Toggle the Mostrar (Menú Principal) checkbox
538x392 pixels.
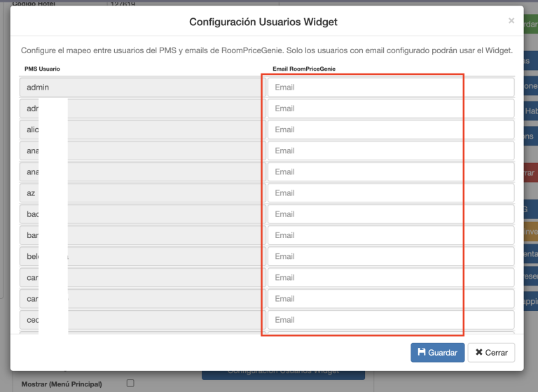pyautogui.click(x=130, y=383)
